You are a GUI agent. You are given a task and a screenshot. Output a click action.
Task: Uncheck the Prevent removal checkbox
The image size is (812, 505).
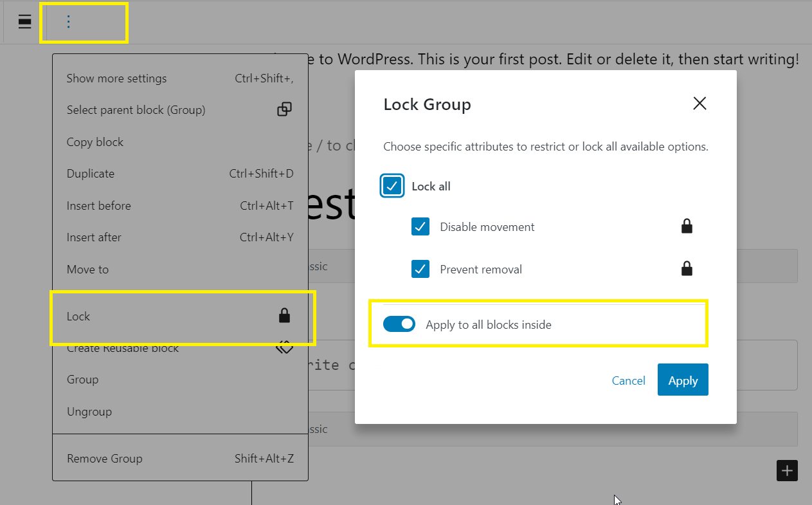[x=420, y=269]
